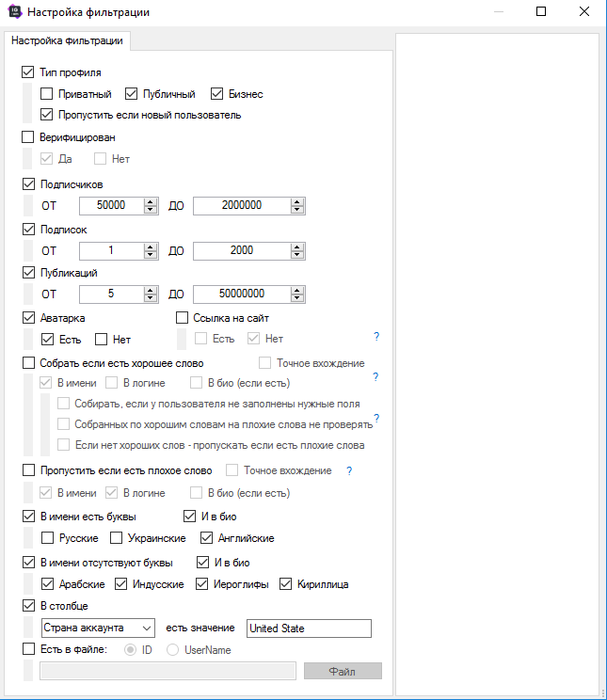Image resolution: width=607 pixels, height=700 pixels.
Task: Close the Настройка фильтрации window
Action: 583,11
